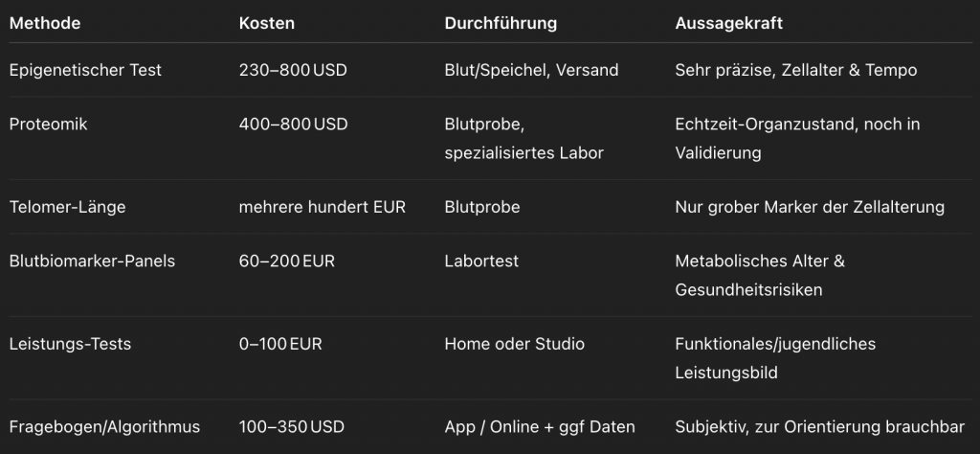
Task: Click the 60–200 EUR cost cell
Action: (287, 261)
